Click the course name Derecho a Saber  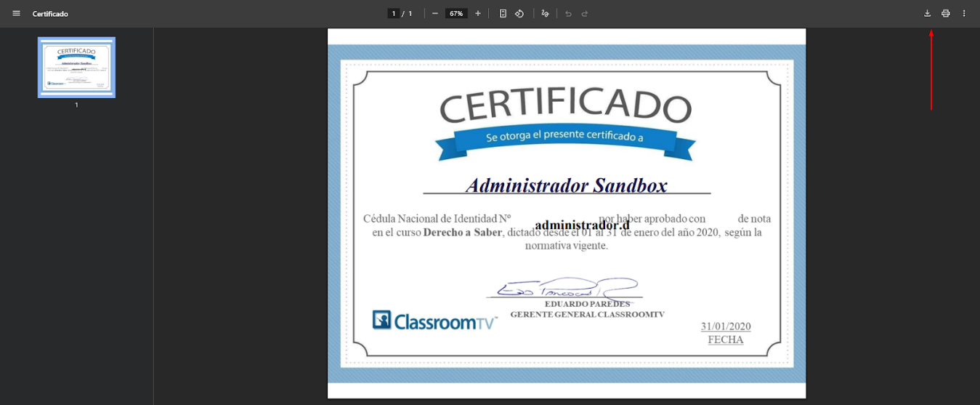[463, 233]
